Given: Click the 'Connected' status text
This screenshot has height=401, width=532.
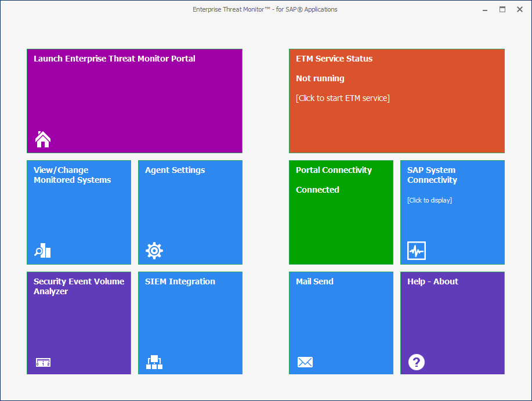Looking at the screenshot, I should [x=317, y=190].
